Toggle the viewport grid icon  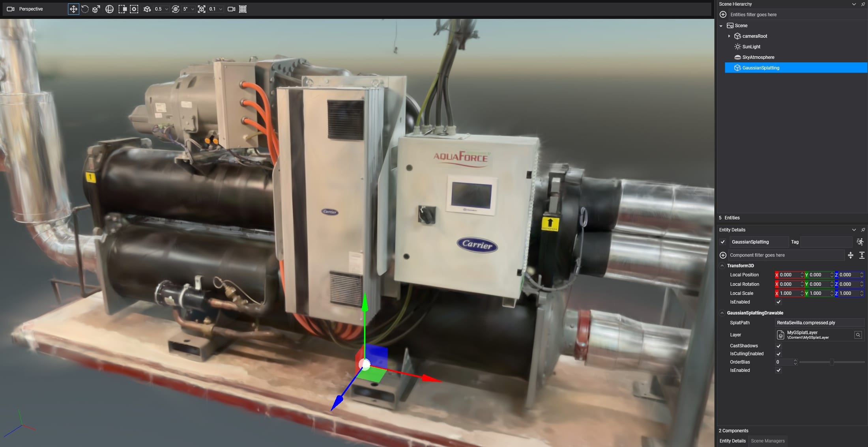243,9
